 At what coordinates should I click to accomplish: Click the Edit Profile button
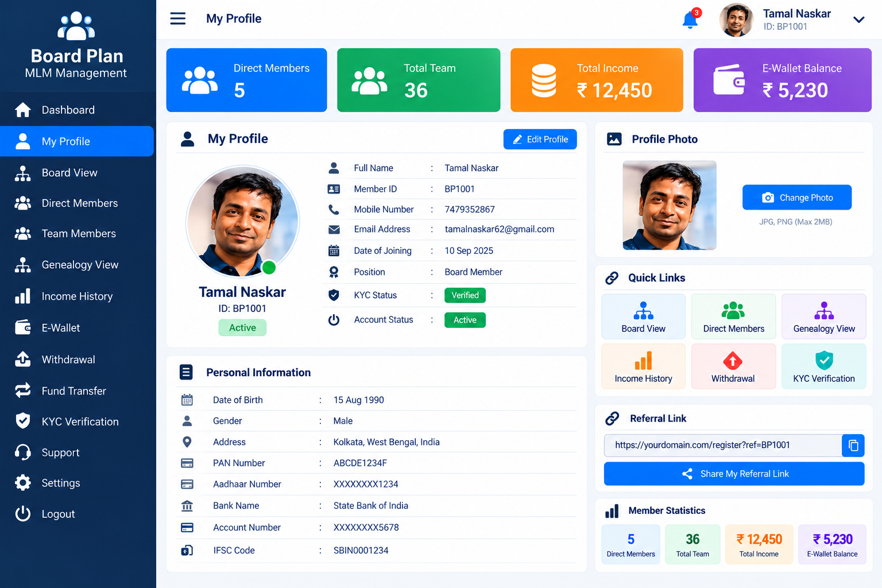pos(540,140)
